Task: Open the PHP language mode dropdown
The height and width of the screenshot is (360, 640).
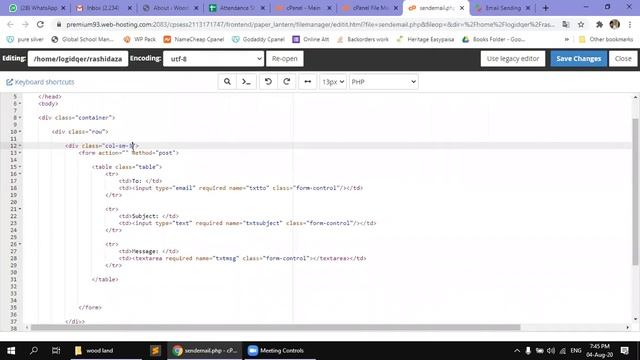Action: [x=383, y=82]
